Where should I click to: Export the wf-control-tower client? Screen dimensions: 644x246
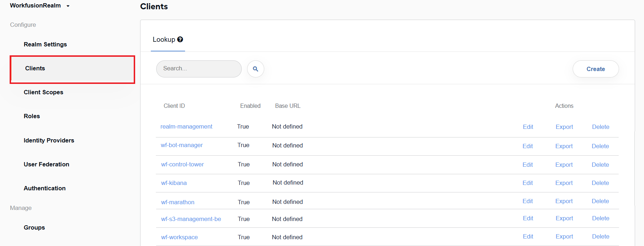click(564, 165)
